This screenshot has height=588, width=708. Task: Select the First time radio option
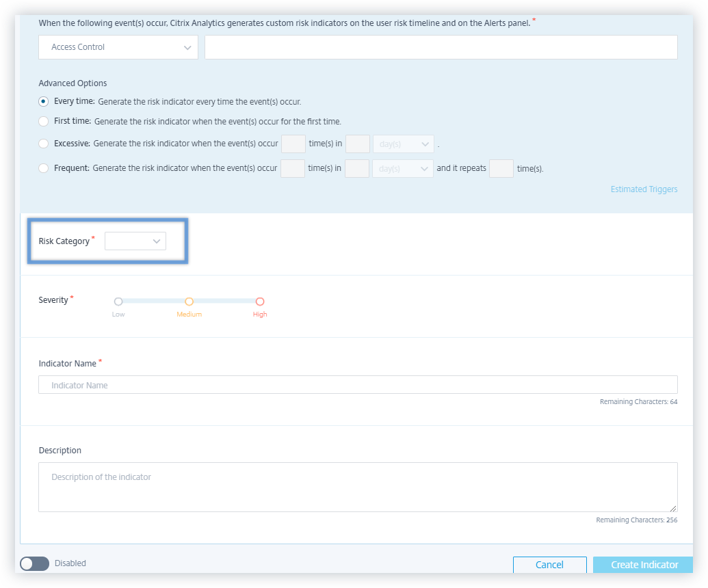coord(43,122)
